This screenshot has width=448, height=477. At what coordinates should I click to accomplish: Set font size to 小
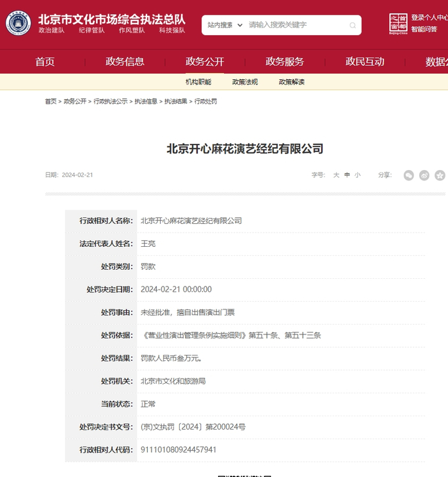pyautogui.click(x=358, y=175)
